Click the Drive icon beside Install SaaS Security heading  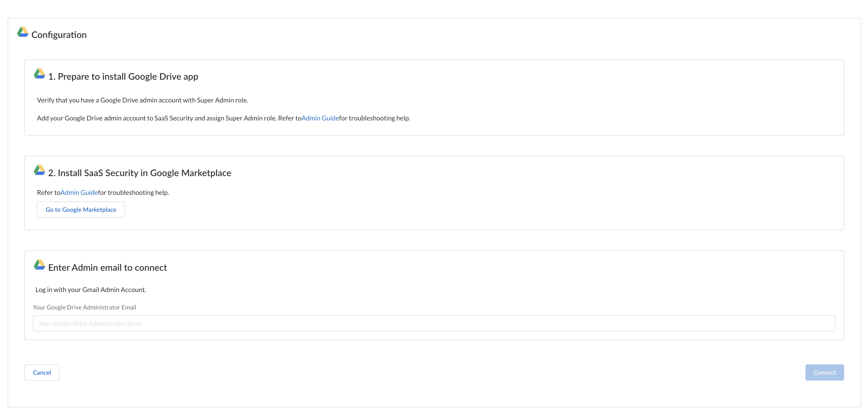pyautogui.click(x=40, y=170)
